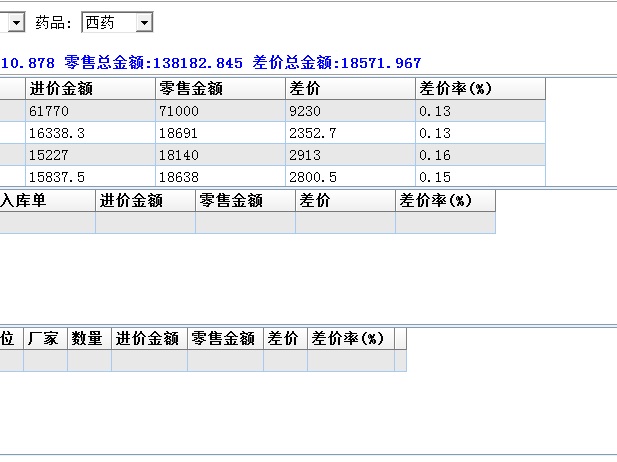Select the cell with 15227
The image size is (617, 462).
click(91, 155)
